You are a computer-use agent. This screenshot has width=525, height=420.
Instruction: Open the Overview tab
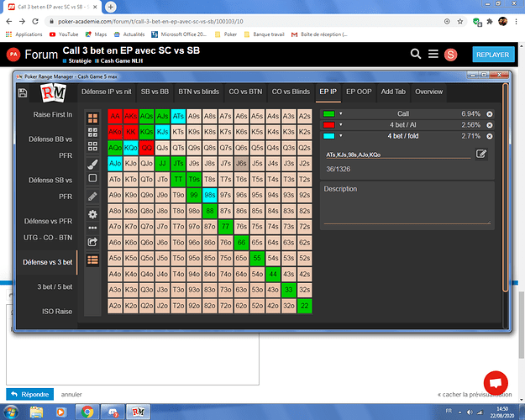coord(428,92)
